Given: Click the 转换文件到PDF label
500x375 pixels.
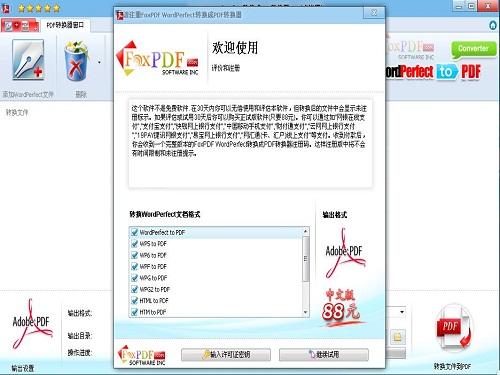Looking at the screenshot, I should click(x=452, y=366).
